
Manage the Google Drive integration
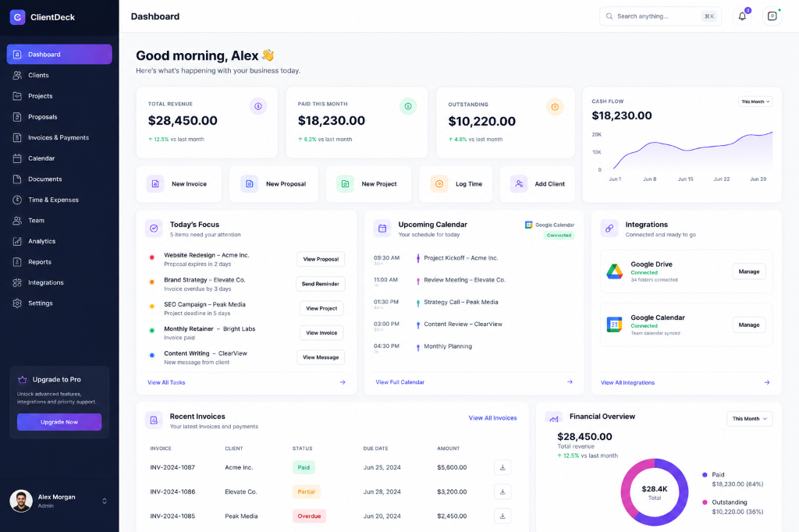pyautogui.click(x=749, y=271)
